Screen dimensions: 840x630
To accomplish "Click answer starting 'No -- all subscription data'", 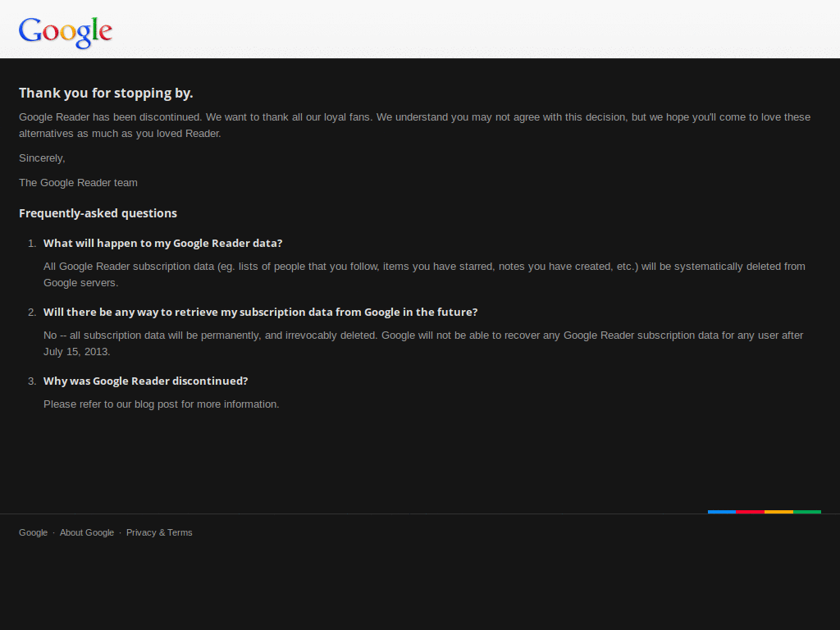I will pyautogui.click(x=423, y=344).
